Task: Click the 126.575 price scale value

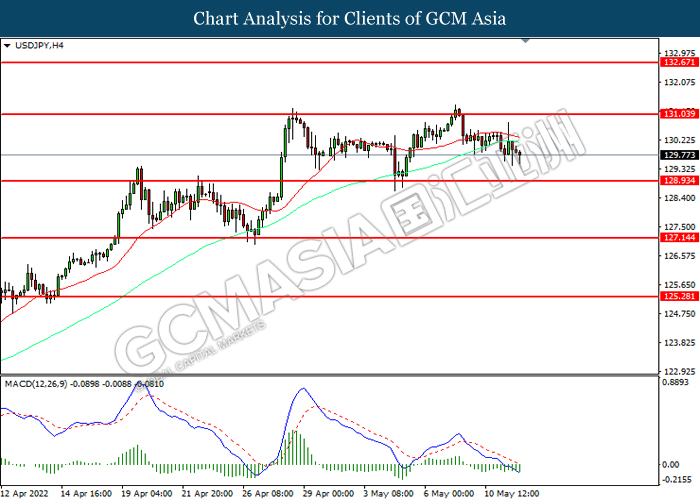Action: click(680, 256)
